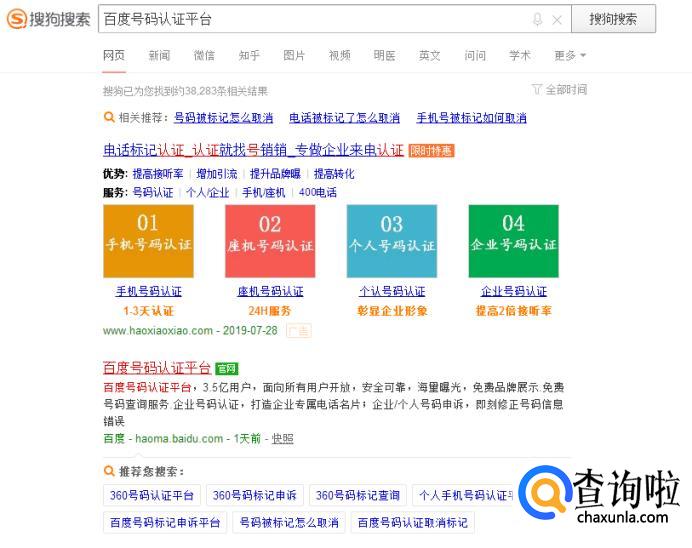Open the green 04 企业号码认证 tile
The height and width of the screenshot is (548, 692).
514,241
